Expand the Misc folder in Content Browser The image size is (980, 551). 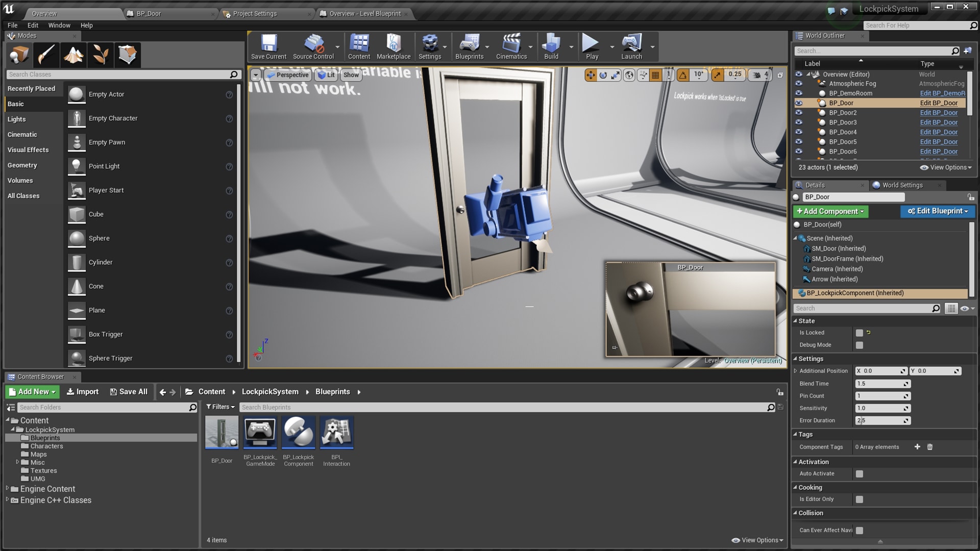17,462
